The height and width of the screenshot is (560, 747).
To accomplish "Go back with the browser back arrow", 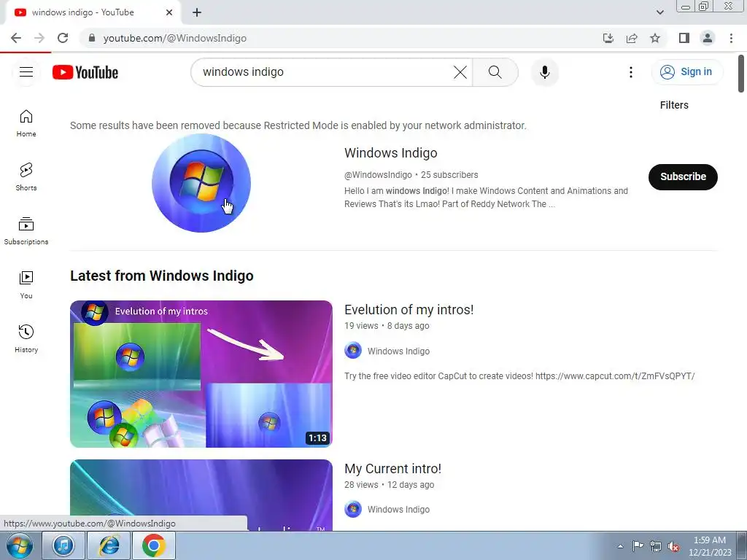I will (x=16, y=38).
